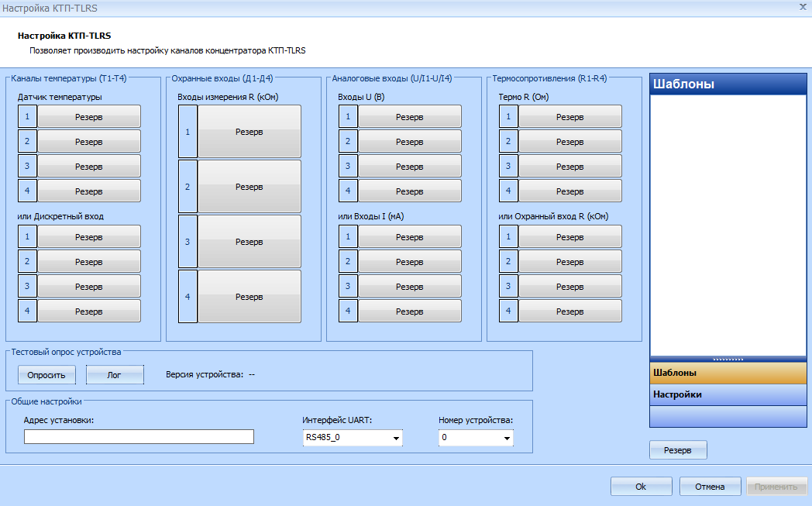Viewport: 812px width, 506px height.
Task: Confirm with the Ok button
Action: pyautogui.click(x=641, y=487)
